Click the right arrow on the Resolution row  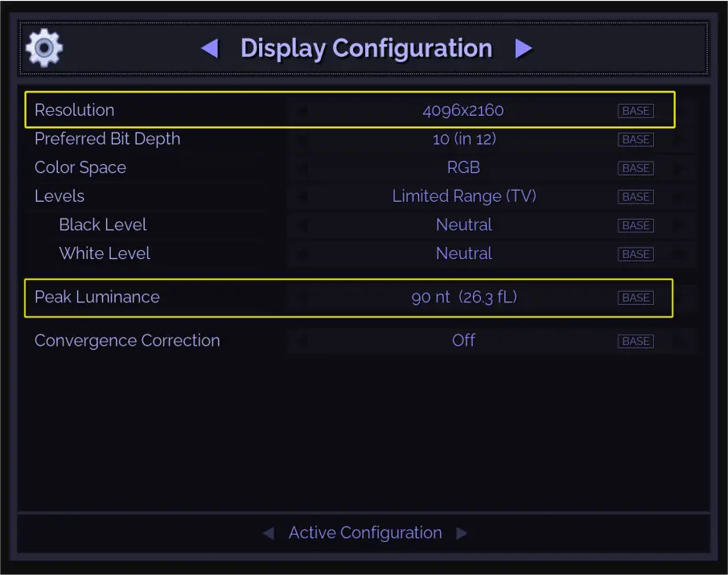pyautogui.click(x=684, y=110)
